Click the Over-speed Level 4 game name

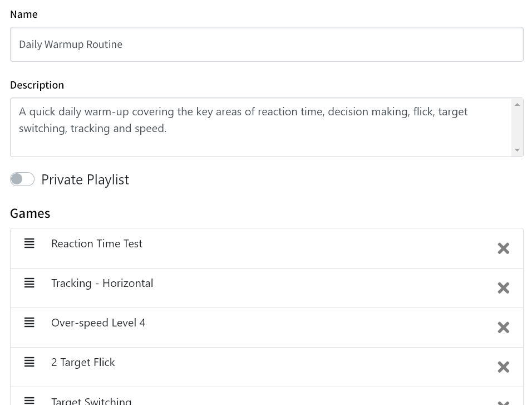click(98, 323)
